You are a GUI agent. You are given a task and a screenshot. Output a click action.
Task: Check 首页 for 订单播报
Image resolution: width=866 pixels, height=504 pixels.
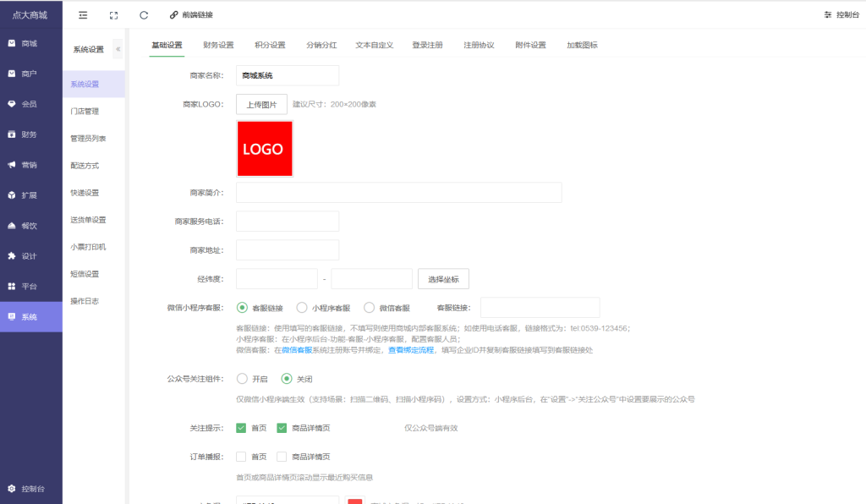(x=241, y=457)
